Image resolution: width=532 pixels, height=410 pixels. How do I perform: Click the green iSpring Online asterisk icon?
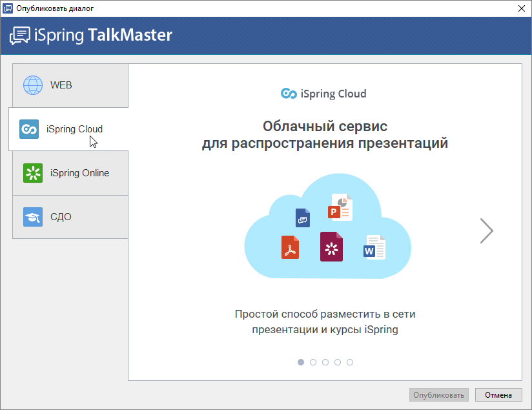(33, 173)
